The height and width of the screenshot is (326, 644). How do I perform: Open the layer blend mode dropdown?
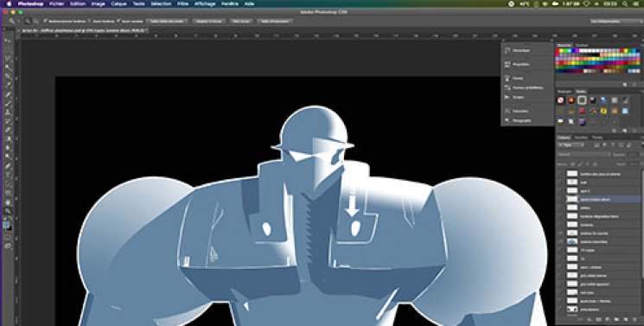(x=583, y=155)
